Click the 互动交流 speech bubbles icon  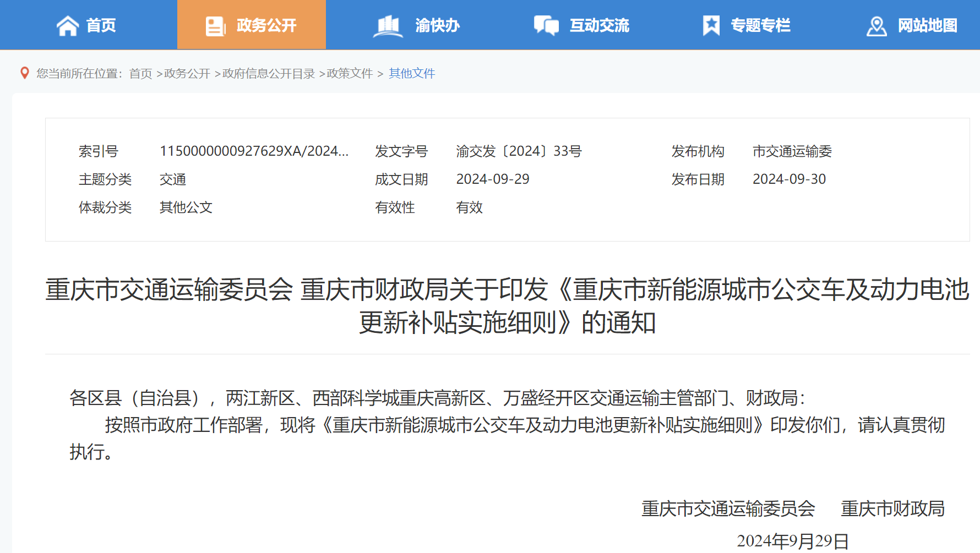point(546,26)
